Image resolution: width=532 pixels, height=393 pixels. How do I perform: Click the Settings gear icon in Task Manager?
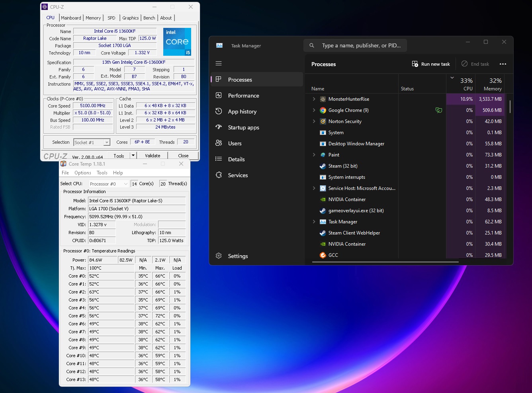click(219, 256)
